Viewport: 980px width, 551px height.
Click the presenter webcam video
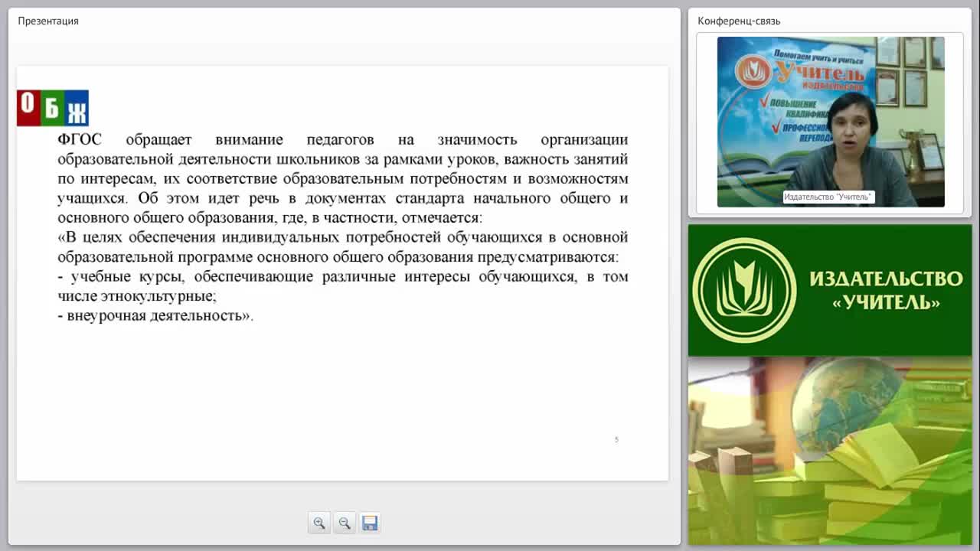pos(831,122)
